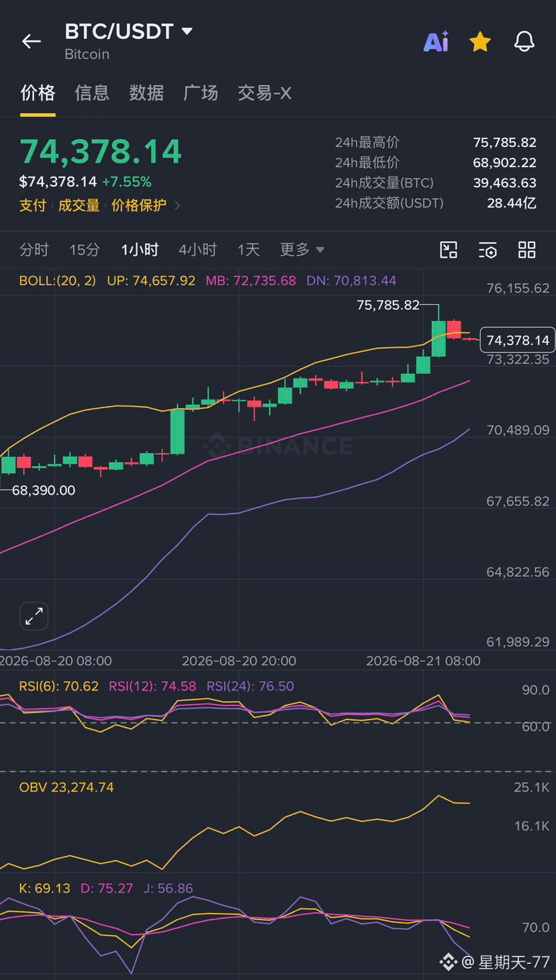
Task: Tap the 24h成交量(BTC) value 39,463.63
Action: [x=505, y=183]
